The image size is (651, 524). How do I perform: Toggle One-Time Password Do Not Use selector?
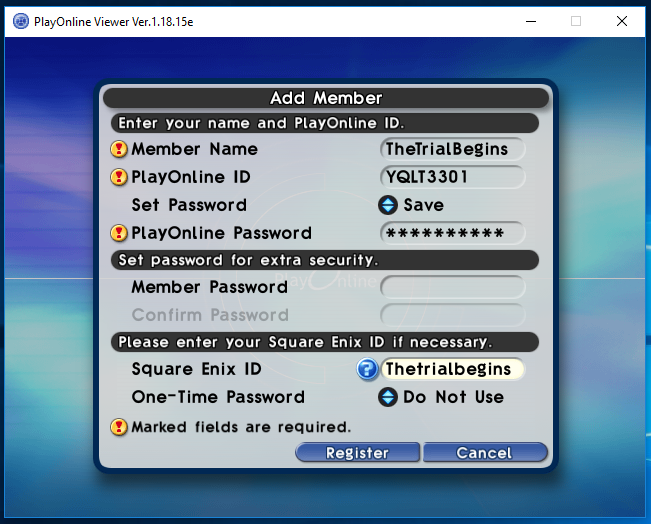[x=388, y=397]
